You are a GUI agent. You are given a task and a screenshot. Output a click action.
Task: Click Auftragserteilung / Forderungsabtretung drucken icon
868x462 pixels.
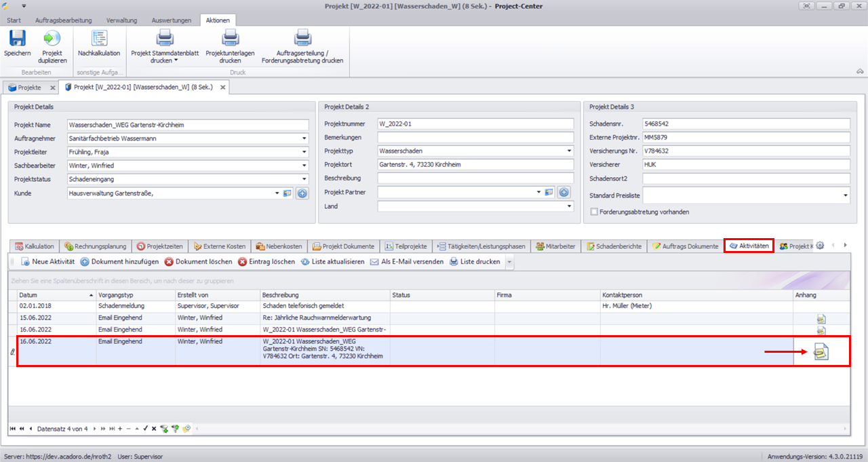(302, 39)
